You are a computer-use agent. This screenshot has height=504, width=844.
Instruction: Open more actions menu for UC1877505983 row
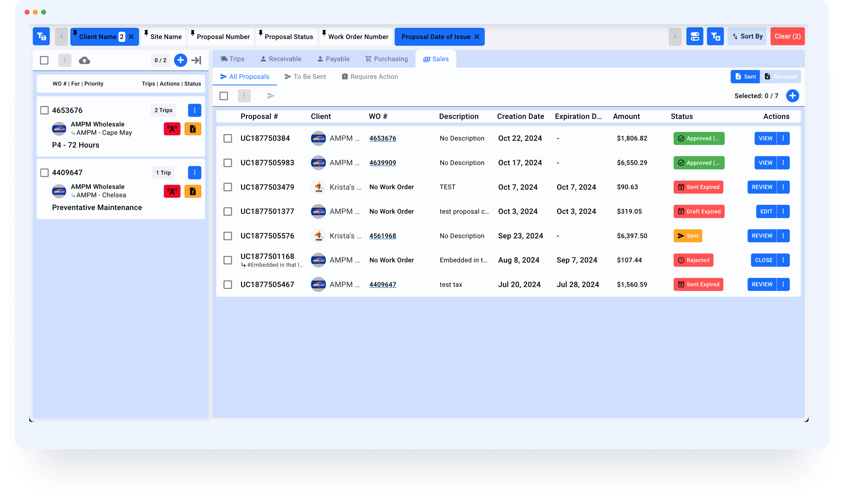point(783,163)
